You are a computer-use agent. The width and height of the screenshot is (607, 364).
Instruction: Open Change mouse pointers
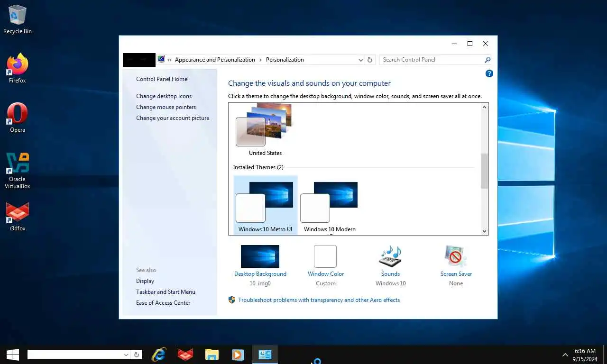tap(166, 107)
